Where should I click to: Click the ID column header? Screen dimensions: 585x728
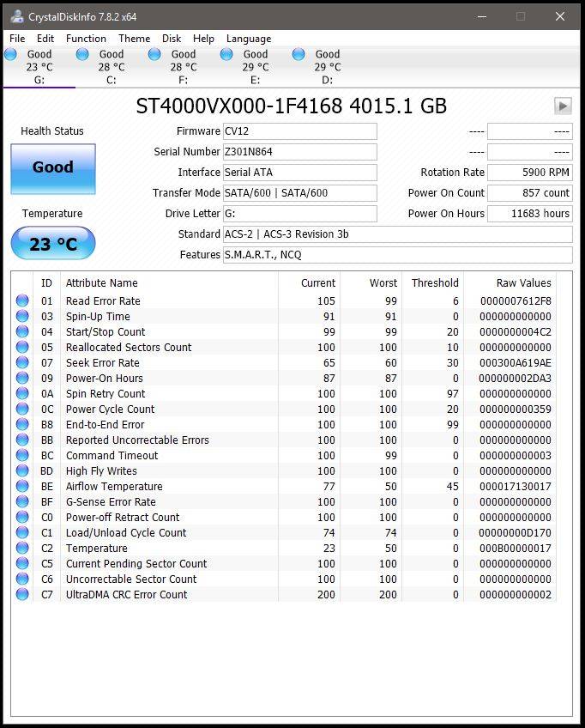pos(46,282)
